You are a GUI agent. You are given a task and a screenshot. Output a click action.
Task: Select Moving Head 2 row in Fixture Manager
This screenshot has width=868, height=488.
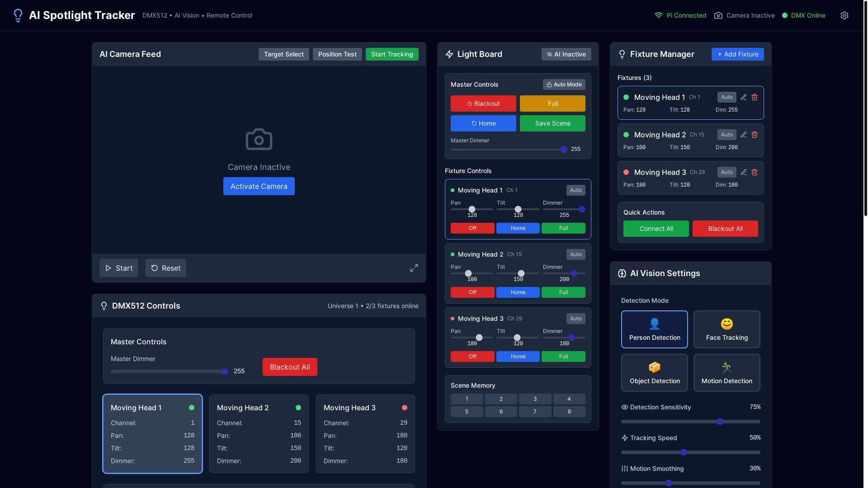click(x=691, y=141)
